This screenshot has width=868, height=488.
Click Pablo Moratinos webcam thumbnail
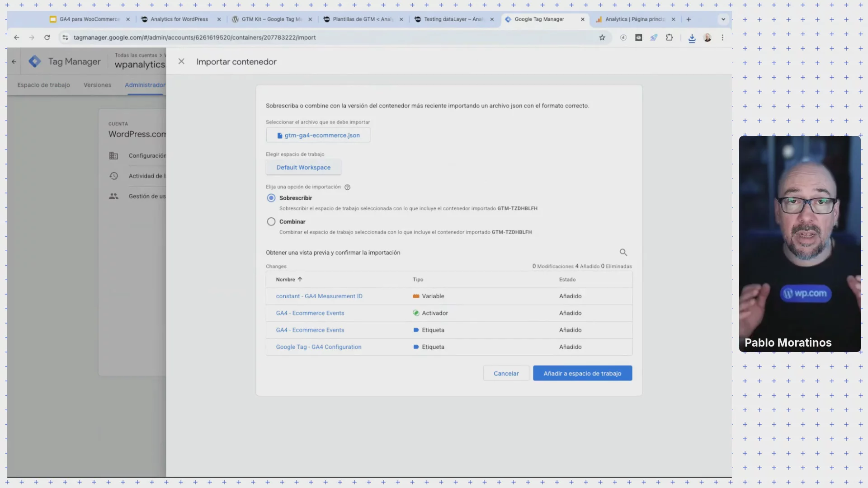pos(800,244)
